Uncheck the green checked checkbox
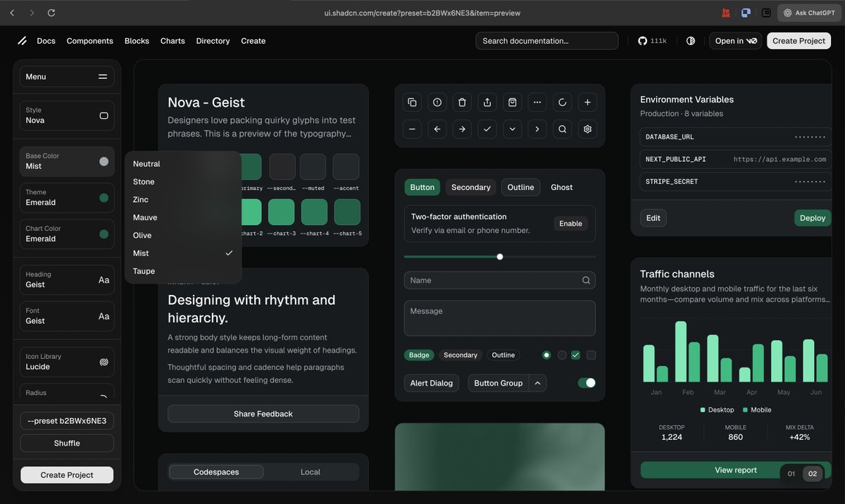 [x=576, y=355]
